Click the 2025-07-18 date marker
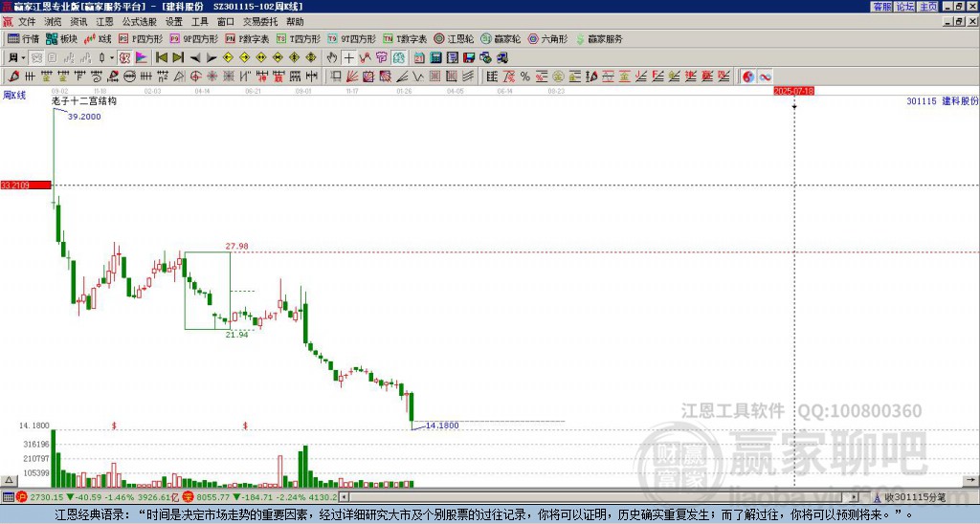This screenshot has height=524, width=980. click(793, 91)
